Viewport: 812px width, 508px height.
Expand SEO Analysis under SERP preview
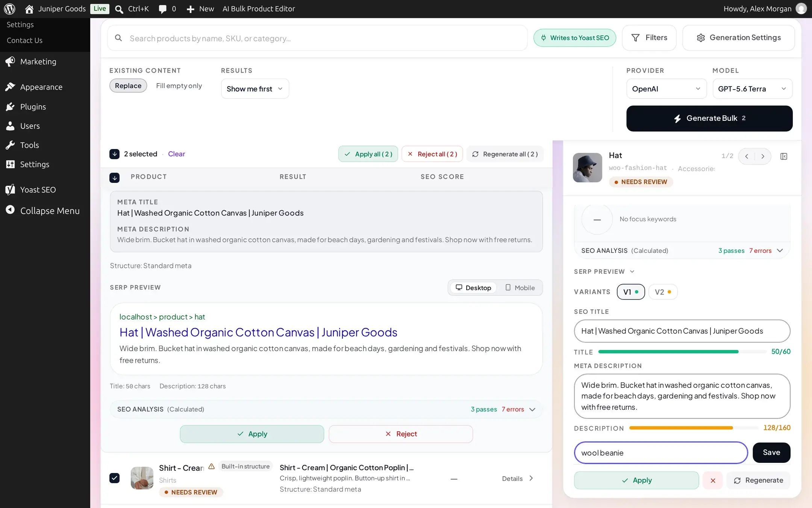coord(326,409)
